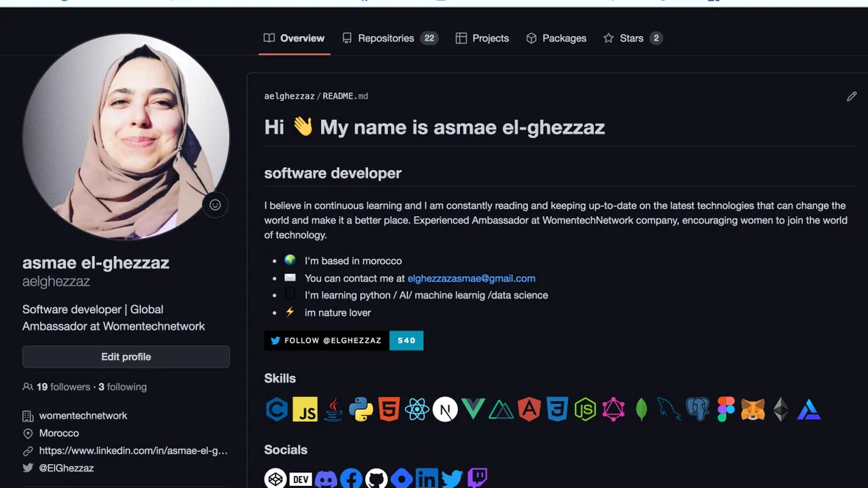
Task: Click the Ethereum diamond icon
Action: [781, 410]
